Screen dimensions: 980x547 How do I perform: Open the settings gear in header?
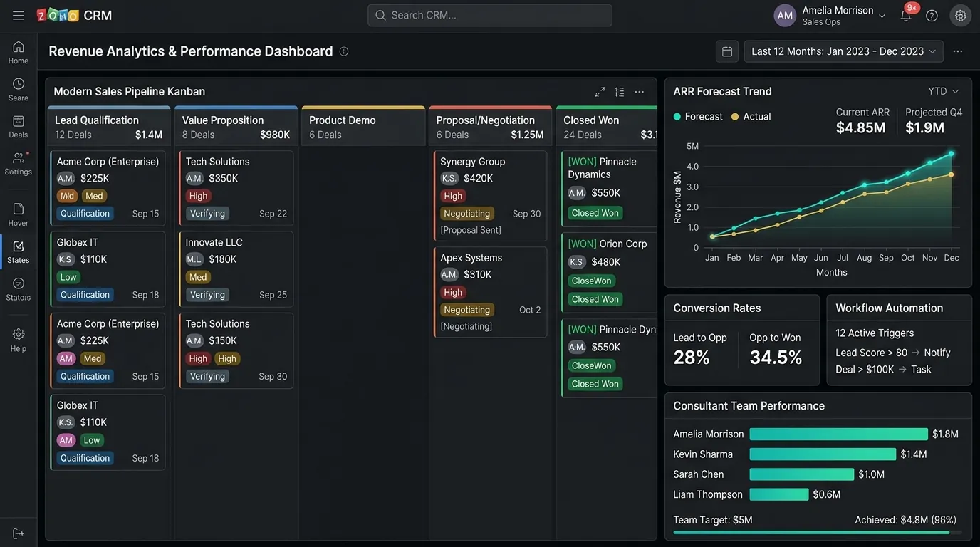tap(961, 16)
